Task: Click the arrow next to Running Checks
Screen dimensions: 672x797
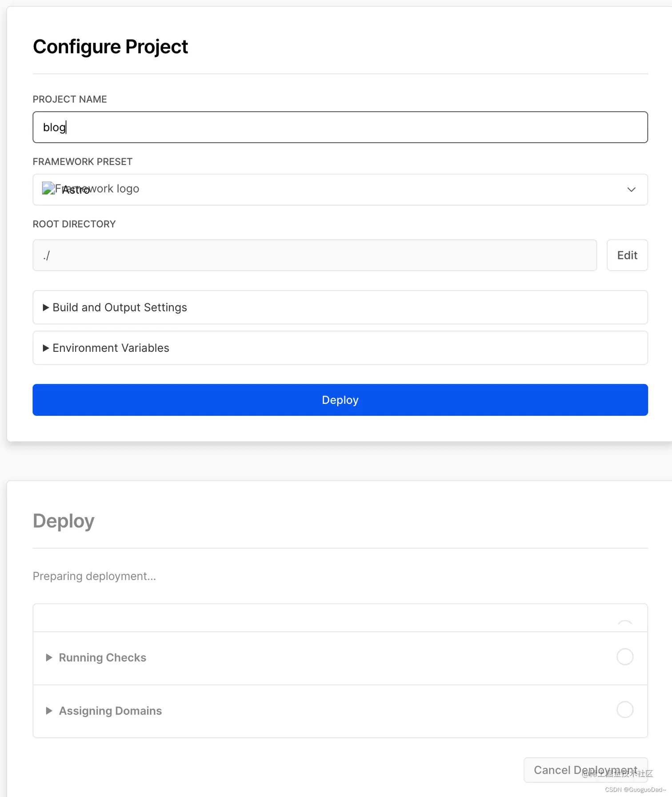Action: point(49,658)
